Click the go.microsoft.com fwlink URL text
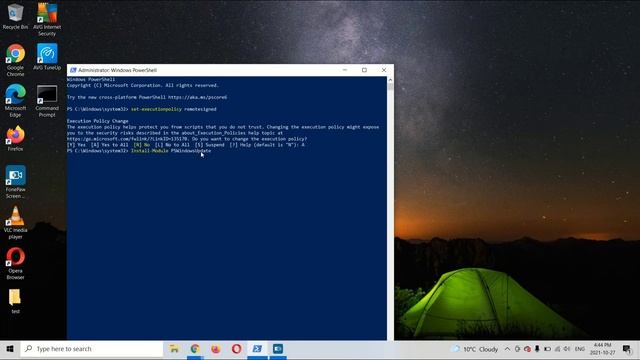This screenshot has height=360, width=640. click(x=128, y=139)
